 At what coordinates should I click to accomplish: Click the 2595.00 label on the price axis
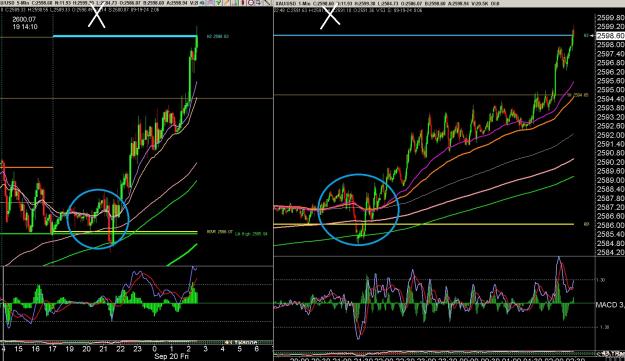pyautogui.click(x=610, y=90)
